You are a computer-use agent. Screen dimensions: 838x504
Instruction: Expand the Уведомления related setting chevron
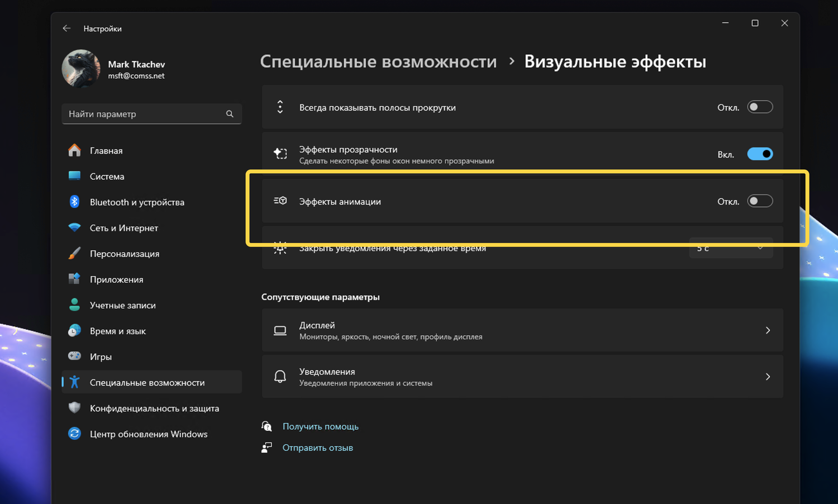pos(768,377)
